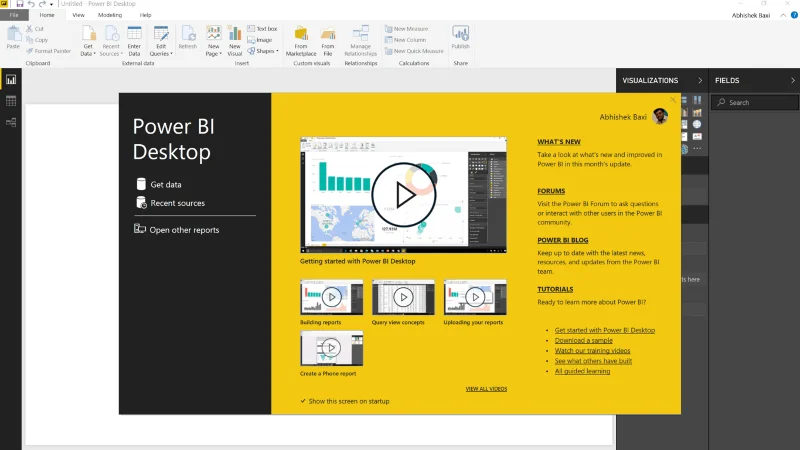
Task: Click All guided learning link
Action: (x=582, y=371)
